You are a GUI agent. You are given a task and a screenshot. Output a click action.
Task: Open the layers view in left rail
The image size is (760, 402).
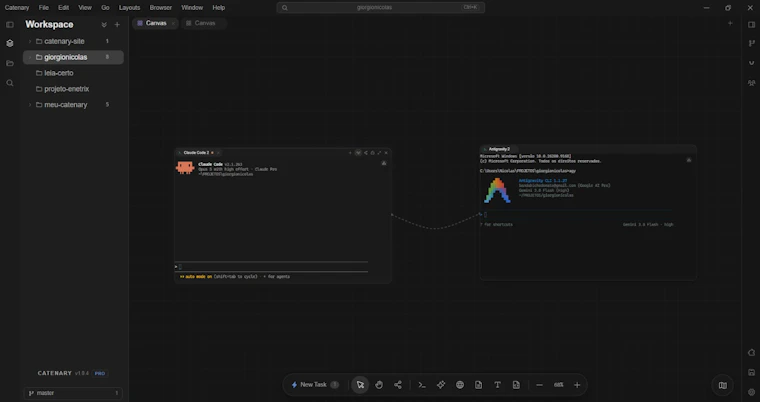tap(10, 43)
